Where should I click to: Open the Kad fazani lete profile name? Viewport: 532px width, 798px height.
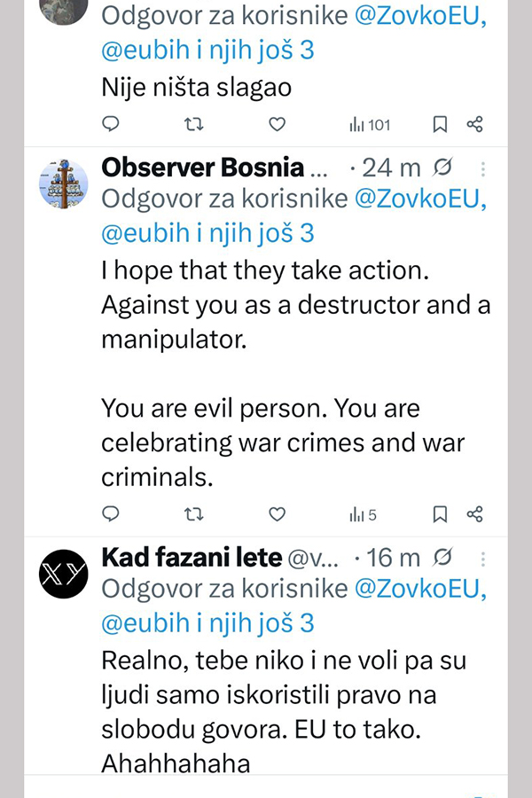(191, 558)
